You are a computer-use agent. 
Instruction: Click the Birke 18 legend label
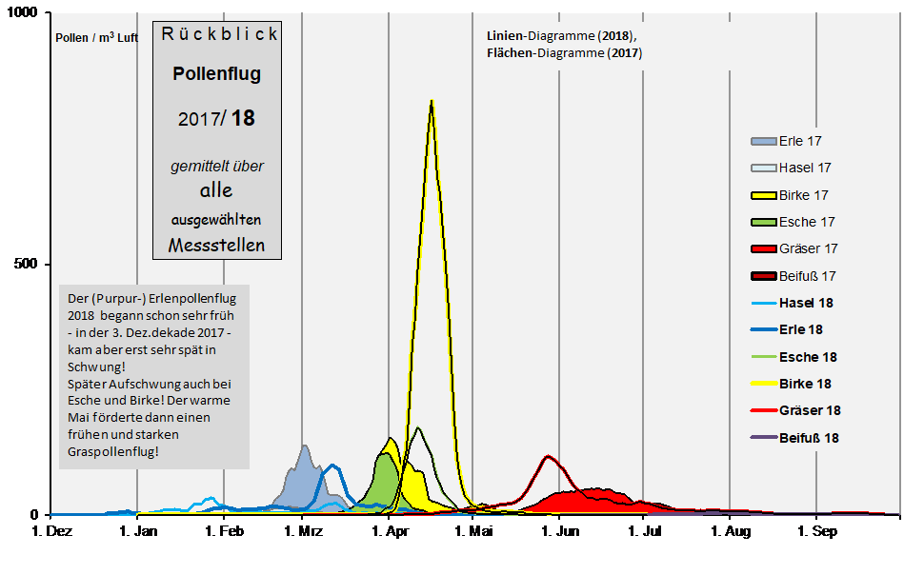(805, 384)
